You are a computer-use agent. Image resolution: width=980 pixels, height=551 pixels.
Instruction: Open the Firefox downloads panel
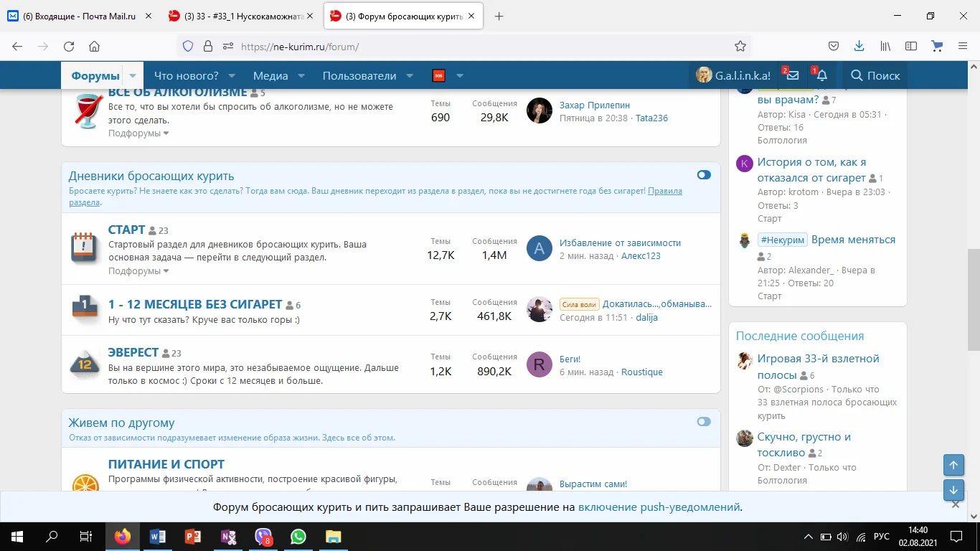pyautogui.click(x=859, y=46)
